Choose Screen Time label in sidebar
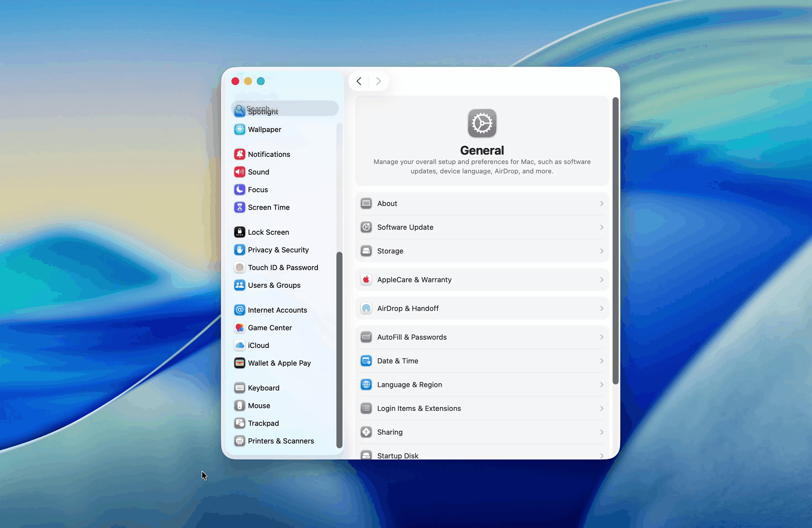 [x=268, y=207]
